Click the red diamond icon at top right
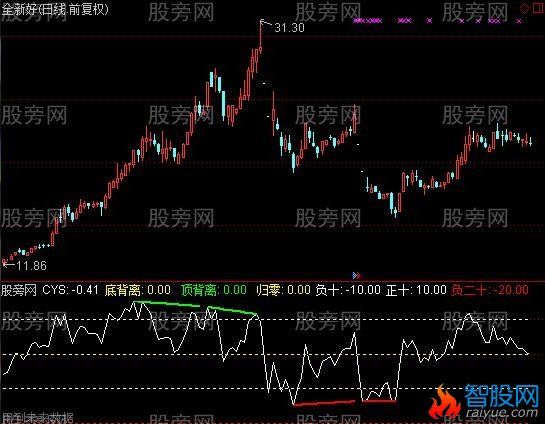The width and height of the screenshot is (545, 424). (x=524, y=8)
